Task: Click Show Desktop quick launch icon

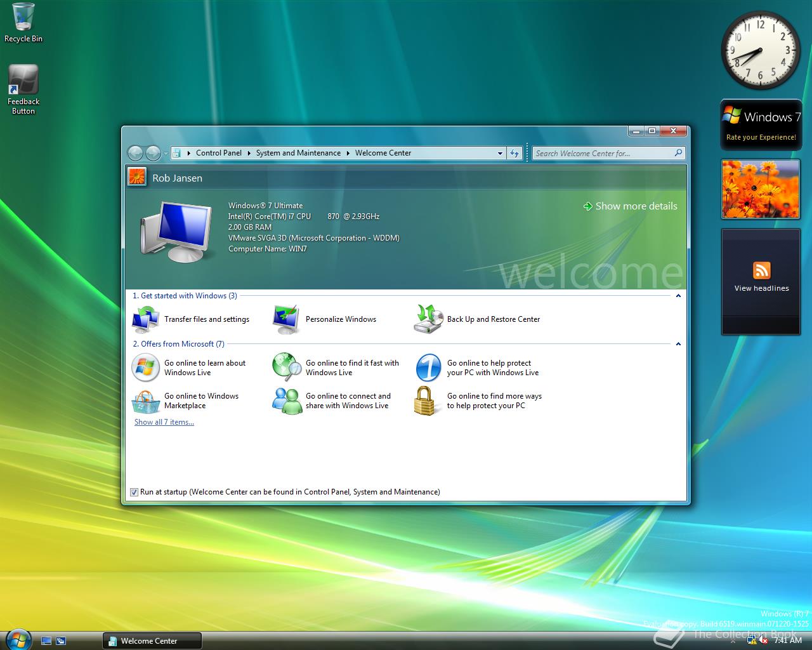Action: point(46,641)
